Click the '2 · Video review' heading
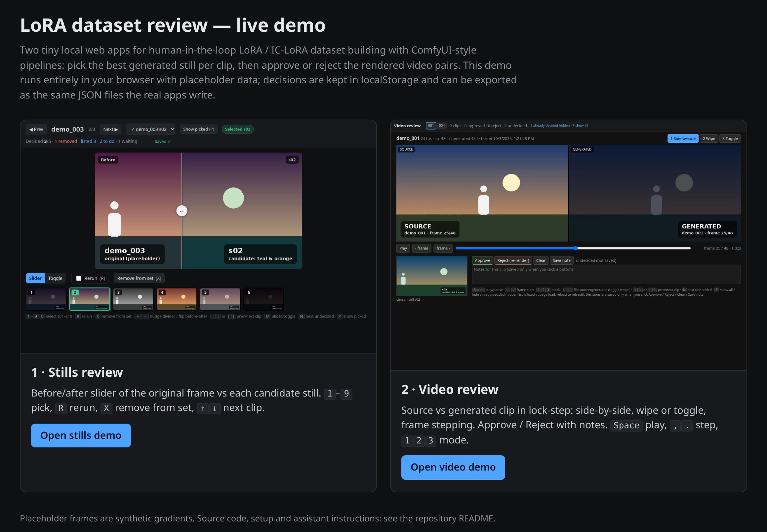 (450, 389)
